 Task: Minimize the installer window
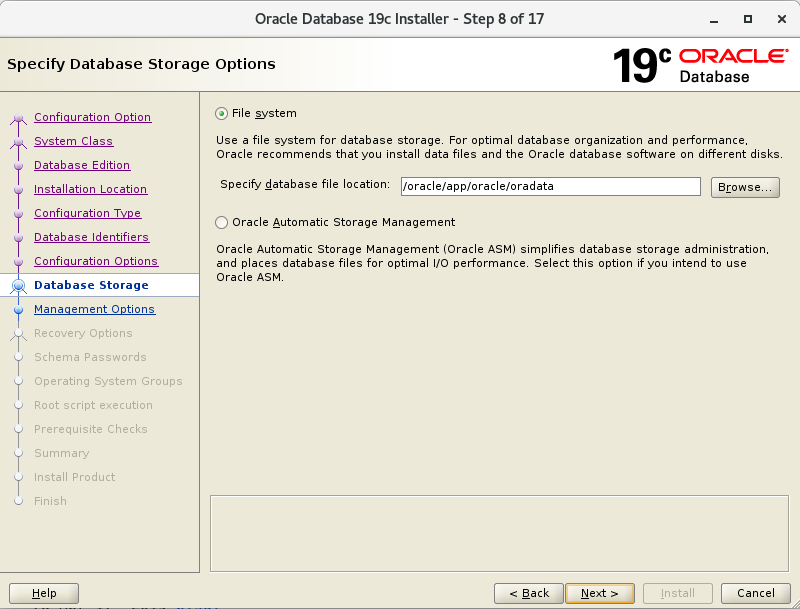click(x=714, y=19)
